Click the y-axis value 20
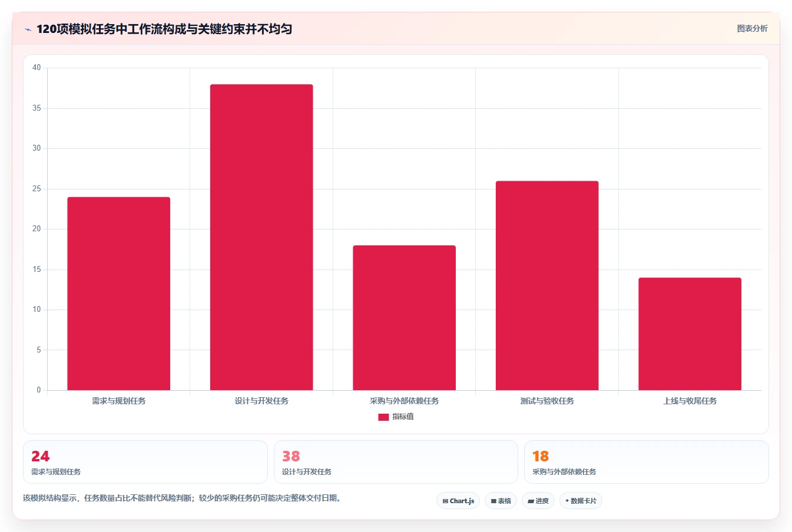The width and height of the screenshot is (792, 532). (x=37, y=229)
